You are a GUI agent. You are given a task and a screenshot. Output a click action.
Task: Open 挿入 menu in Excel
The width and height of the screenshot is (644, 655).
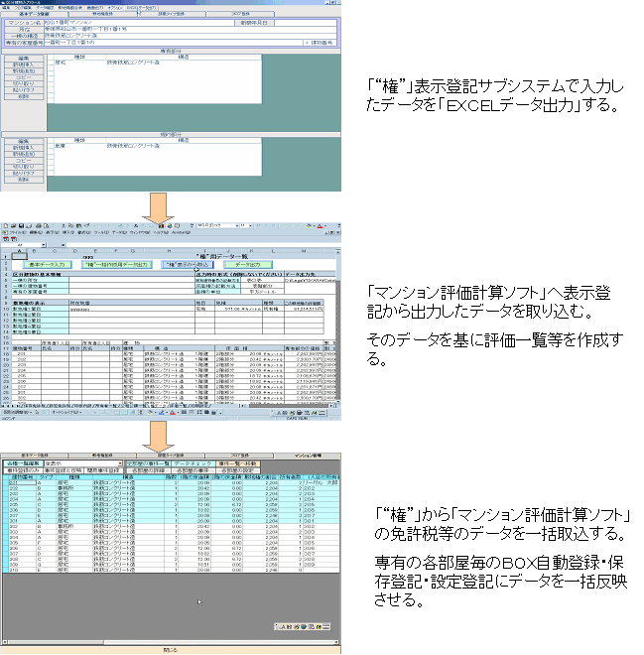point(68,232)
